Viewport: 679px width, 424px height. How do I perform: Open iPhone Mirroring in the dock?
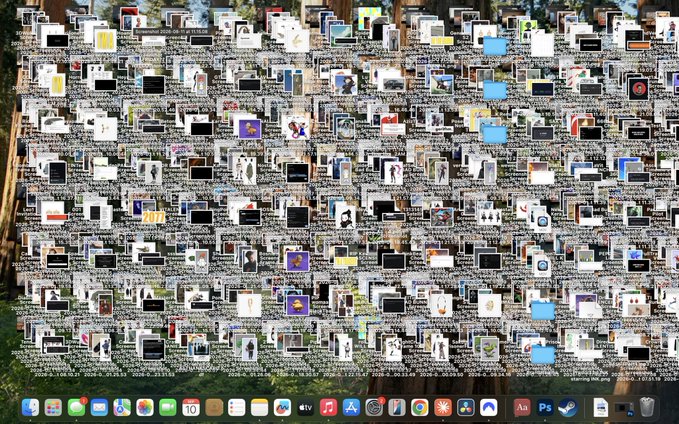click(x=397, y=408)
